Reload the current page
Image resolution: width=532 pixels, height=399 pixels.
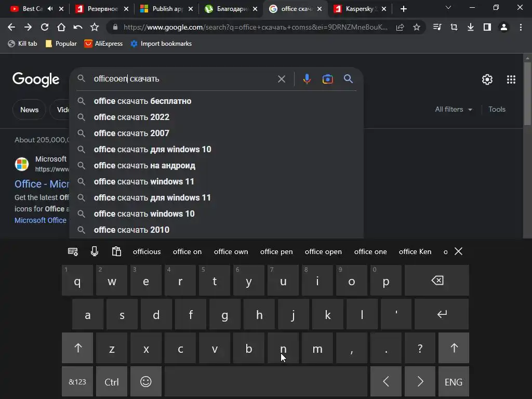(x=45, y=27)
